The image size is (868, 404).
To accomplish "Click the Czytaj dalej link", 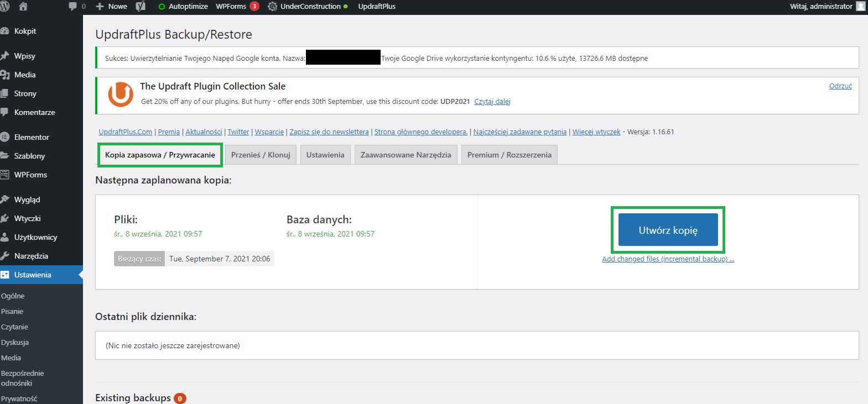I will click(x=492, y=102).
